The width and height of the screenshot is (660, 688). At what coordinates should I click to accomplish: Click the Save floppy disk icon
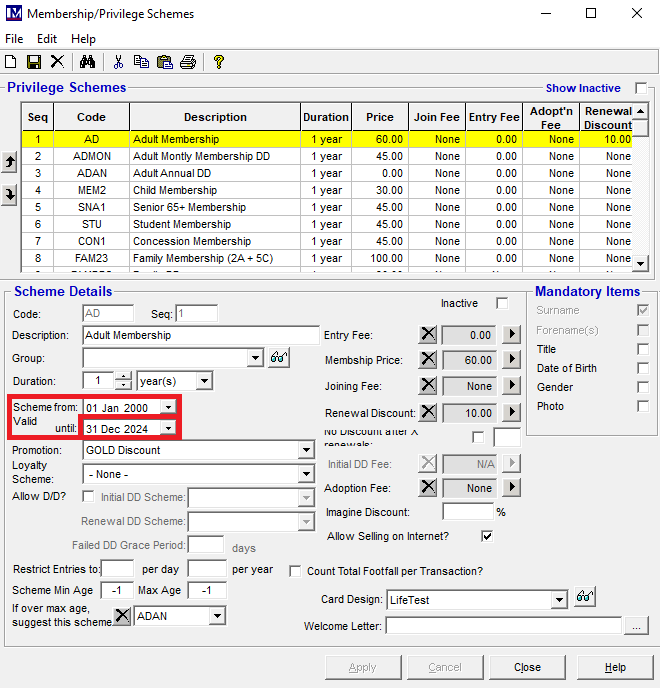click(33, 62)
